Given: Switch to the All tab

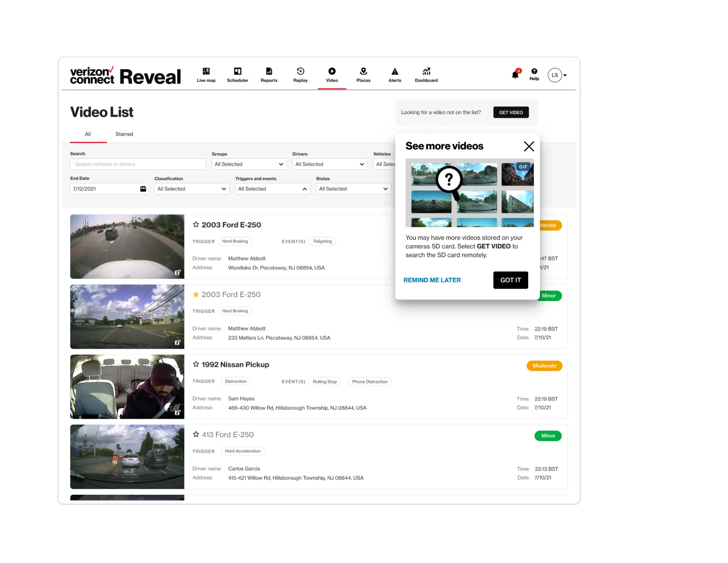Looking at the screenshot, I should (88, 134).
